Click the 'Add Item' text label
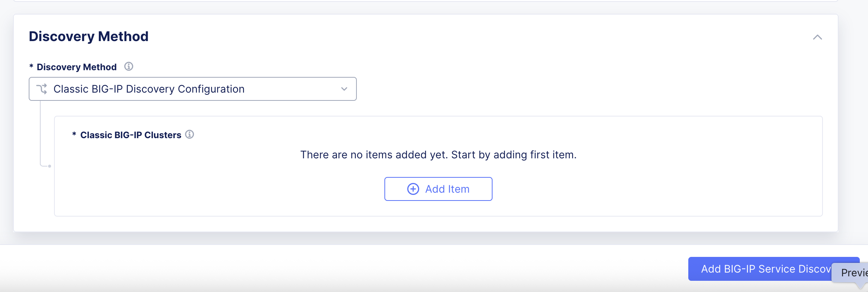868x292 pixels. tap(447, 189)
